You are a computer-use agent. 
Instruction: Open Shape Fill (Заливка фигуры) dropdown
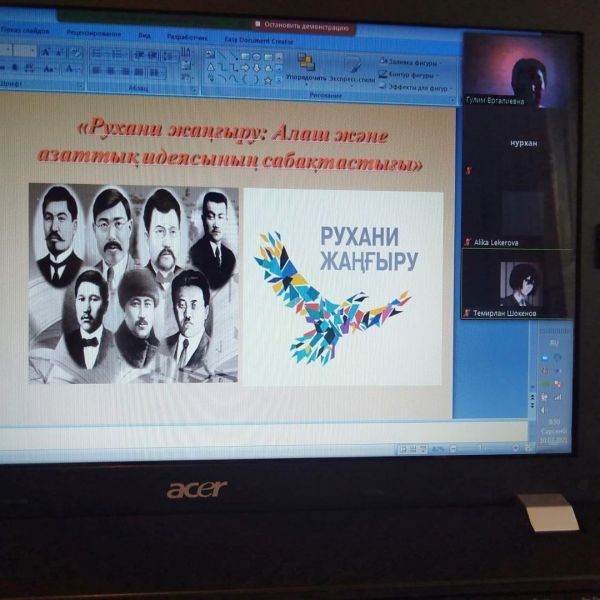[x=410, y=59]
